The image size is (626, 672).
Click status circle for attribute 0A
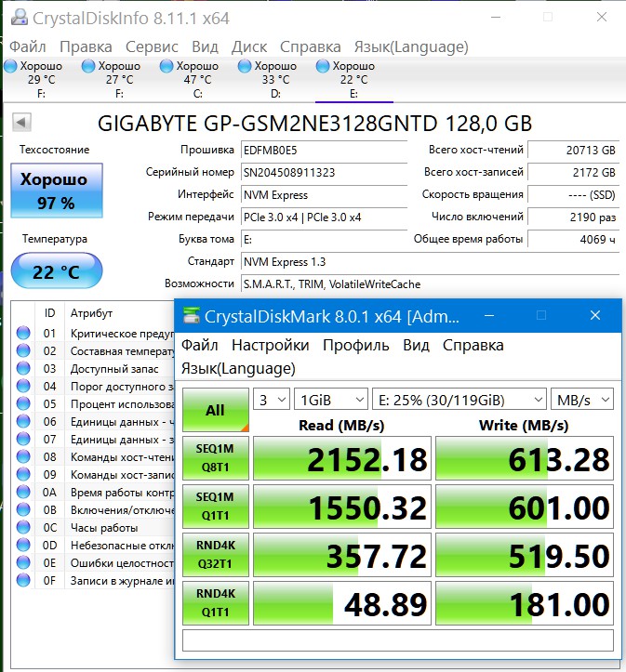pos(23,492)
